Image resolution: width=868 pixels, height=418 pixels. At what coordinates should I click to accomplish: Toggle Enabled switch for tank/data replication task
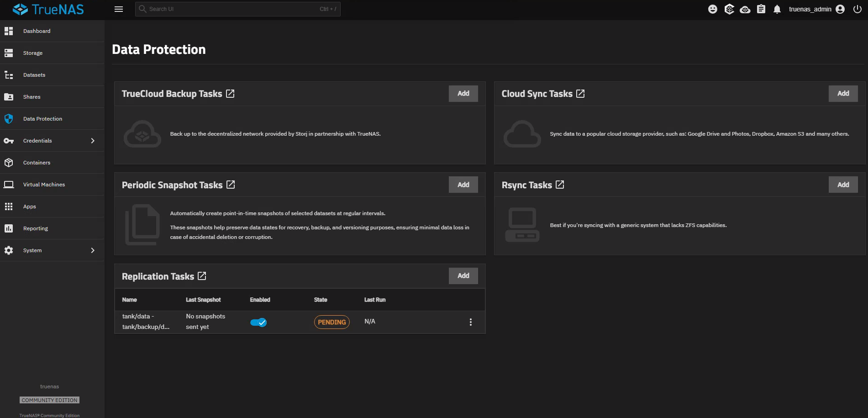[x=258, y=323]
